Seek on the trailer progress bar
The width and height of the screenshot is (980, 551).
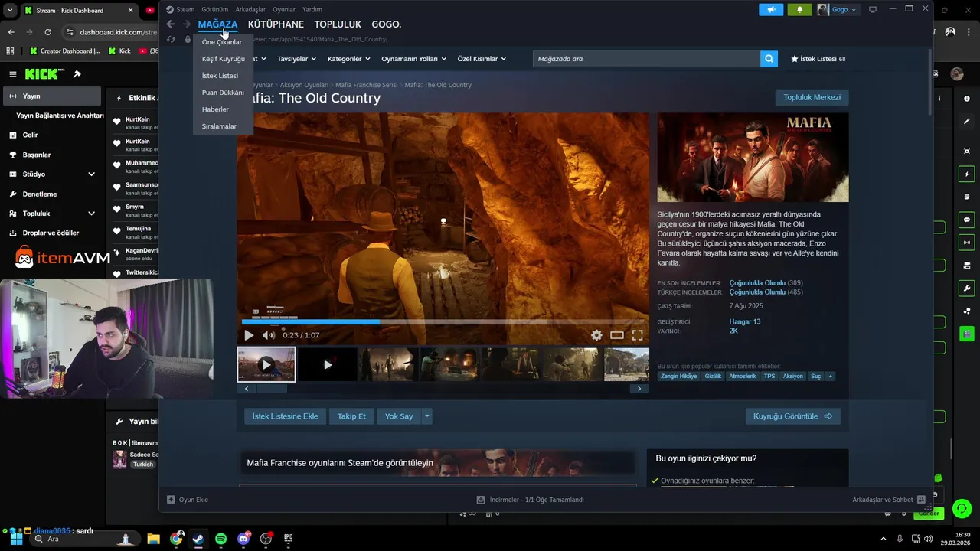[x=443, y=322]
